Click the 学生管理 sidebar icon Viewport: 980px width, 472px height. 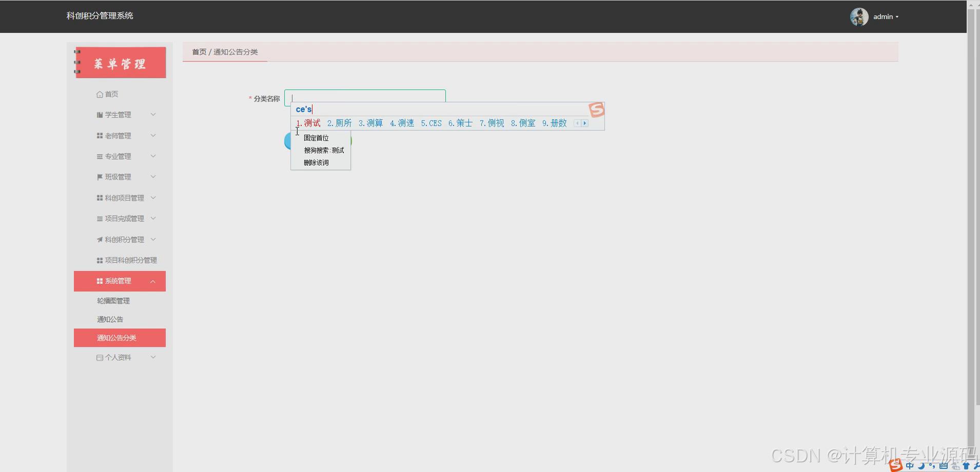click(100, 115)
